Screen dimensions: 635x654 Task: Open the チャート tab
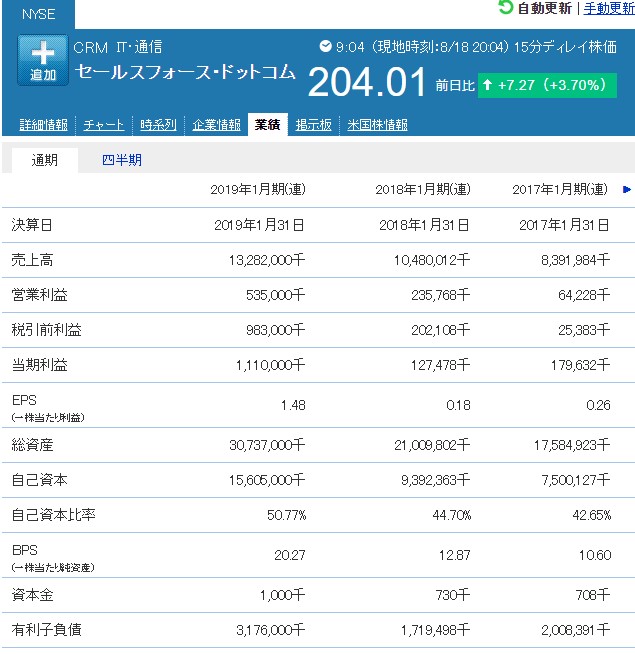click(103, 125)
